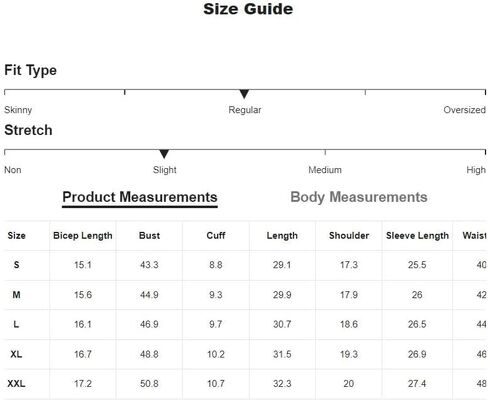The image size is (488, 400).
Task: Select the XL size row label
Action: [x=16, y=354]
